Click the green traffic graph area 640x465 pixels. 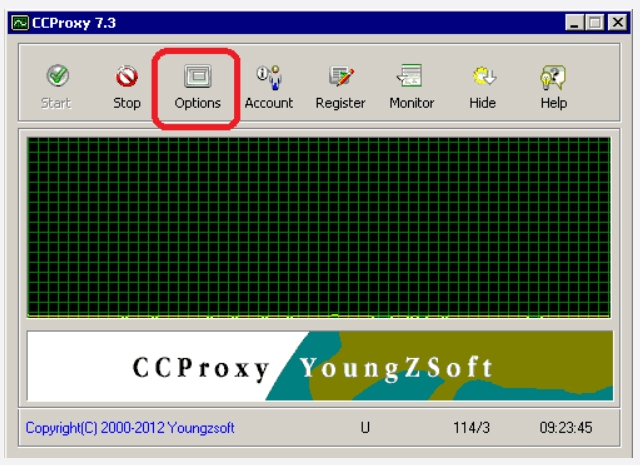(x=319, y=227)
